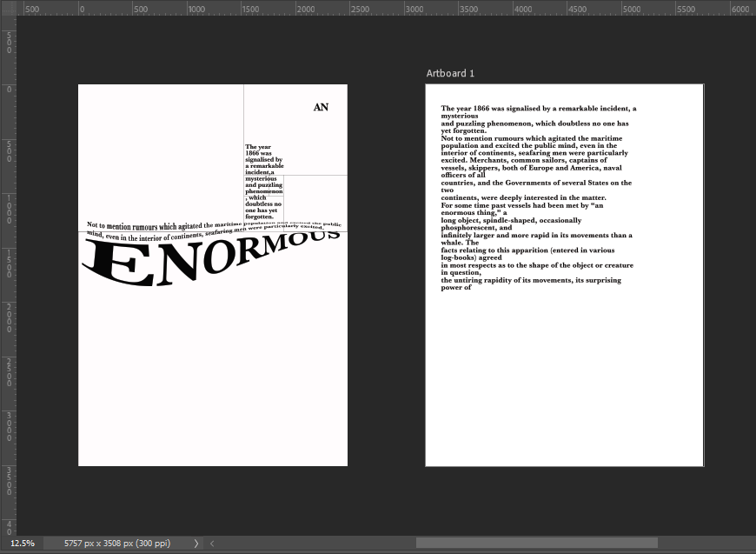Click blank white area below ENORMOUS text
This screenshot has height=554, width=756.
tap(213, 374)
